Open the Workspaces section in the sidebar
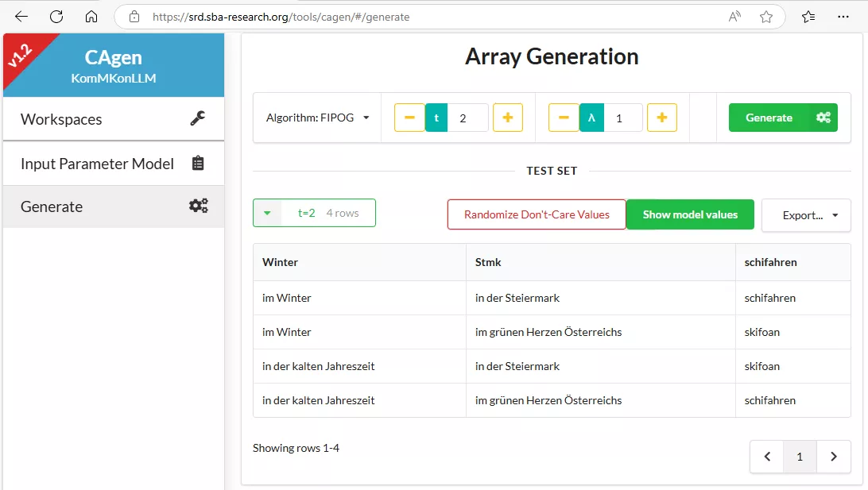Image resolution: width=868 pixels, height=490 pixels. (61, 118)
